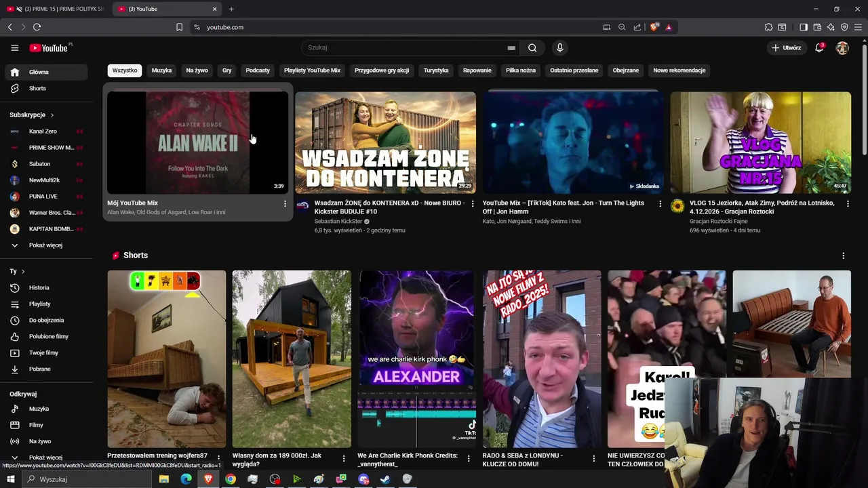Open Do obejrzenia watch later list
This screenshot has width=868, height=488.
click(46, 320)
